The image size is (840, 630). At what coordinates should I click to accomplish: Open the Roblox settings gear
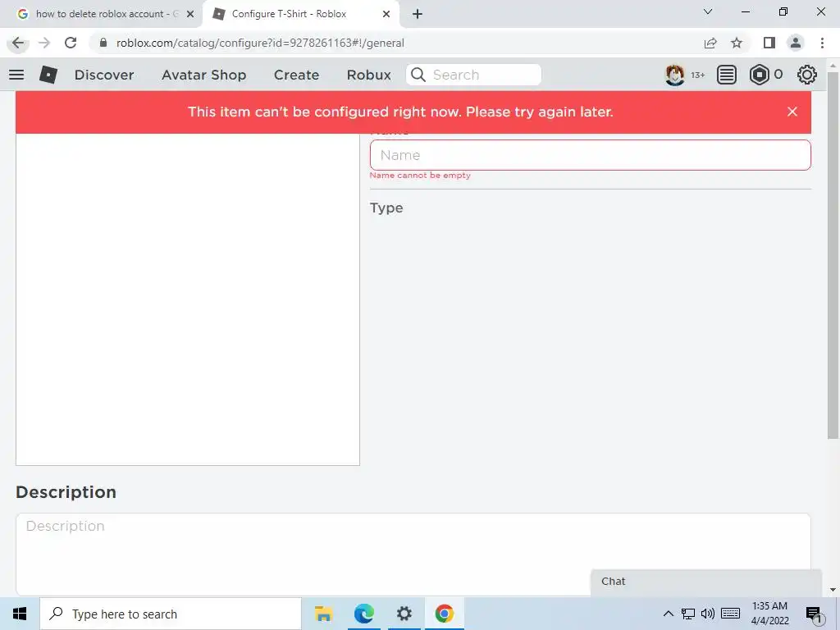point(807,75)
